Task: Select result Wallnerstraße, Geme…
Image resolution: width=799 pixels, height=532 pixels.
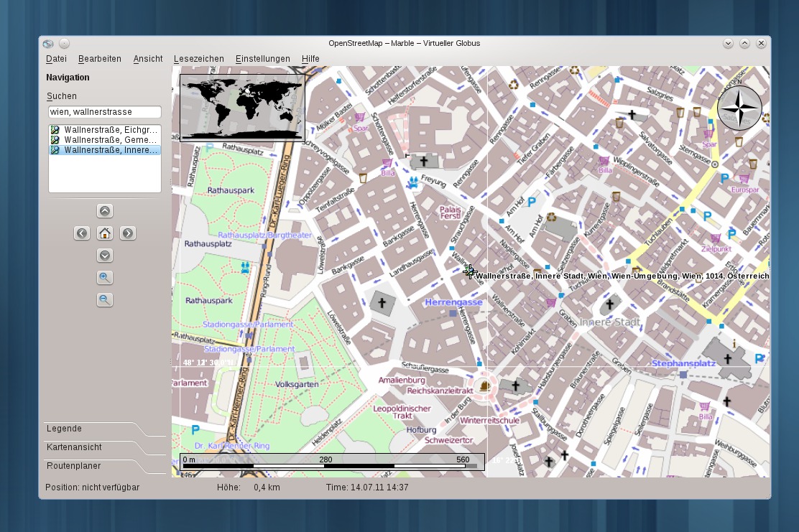Action: coord(105,140)
